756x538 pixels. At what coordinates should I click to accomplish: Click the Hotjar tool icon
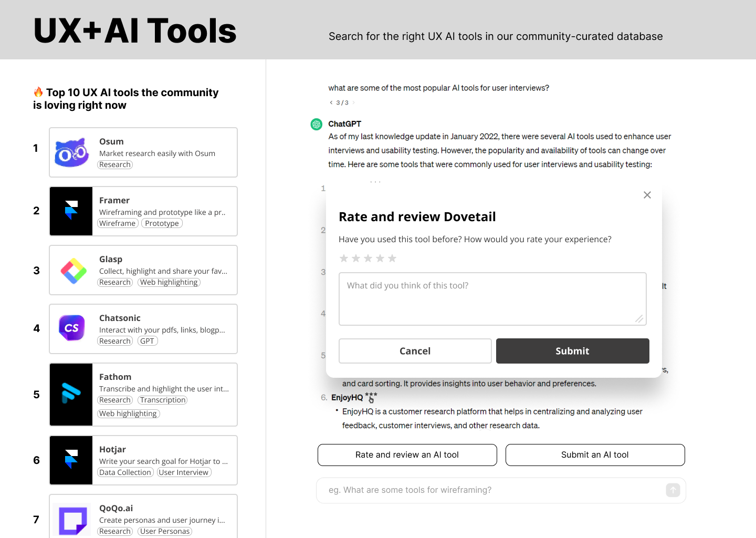pos(71,460)
